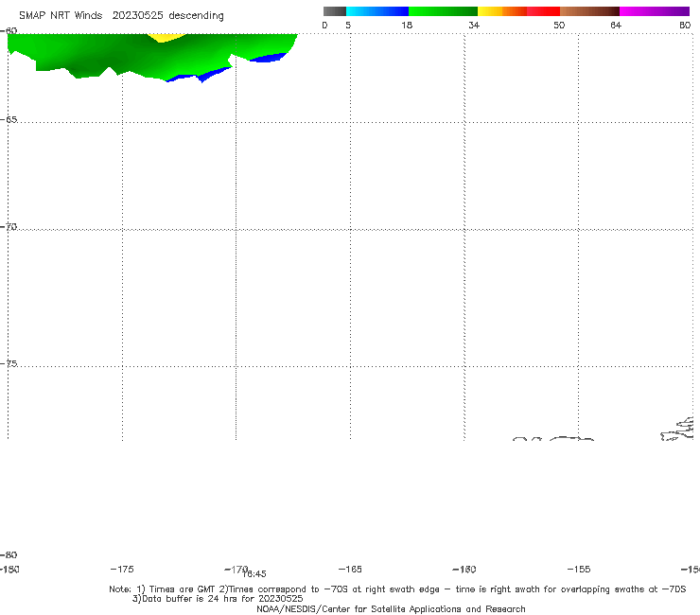The image size is (700, 615).
Task: Click the longitude label '-175'
Action: pos(122,569)
